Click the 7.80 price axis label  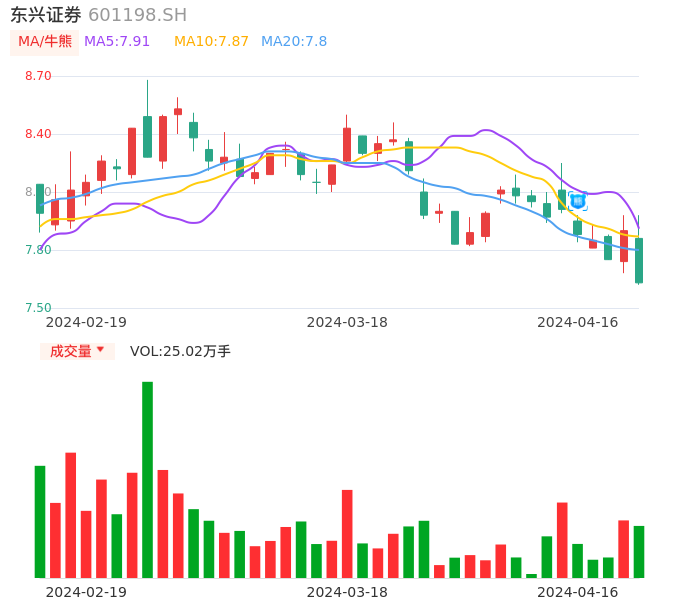38,250
